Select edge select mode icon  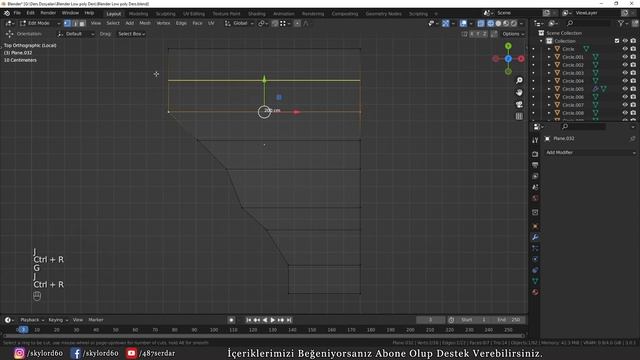pyautogui.click(x=75, y=23)
